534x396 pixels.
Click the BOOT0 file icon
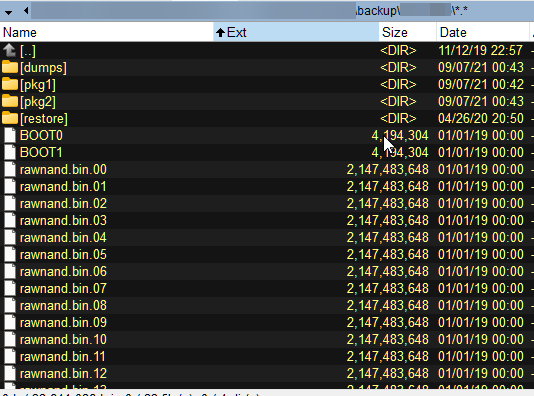click(10, 136)
